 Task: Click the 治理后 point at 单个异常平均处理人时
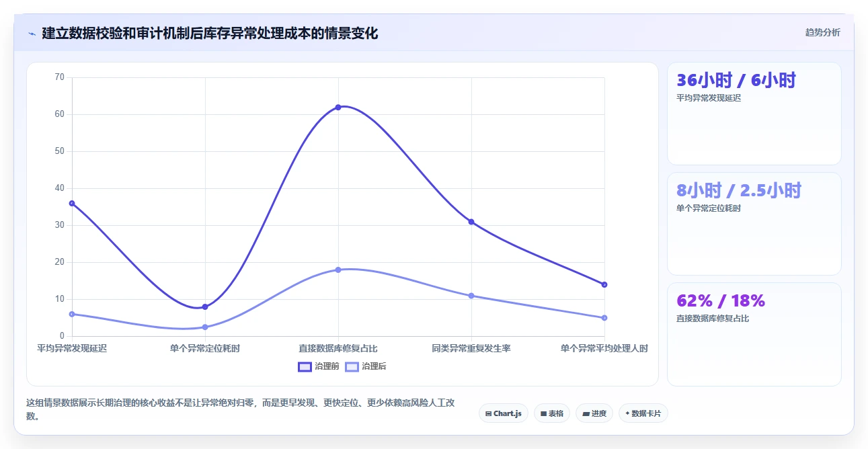(604, 318)
